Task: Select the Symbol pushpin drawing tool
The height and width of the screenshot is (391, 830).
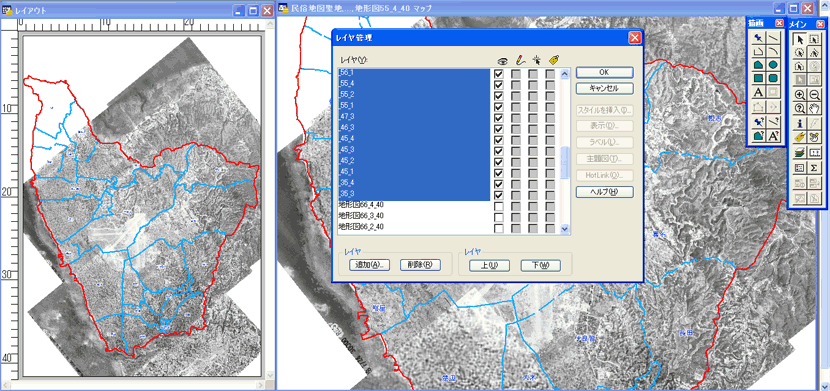Action: [758, 38]
